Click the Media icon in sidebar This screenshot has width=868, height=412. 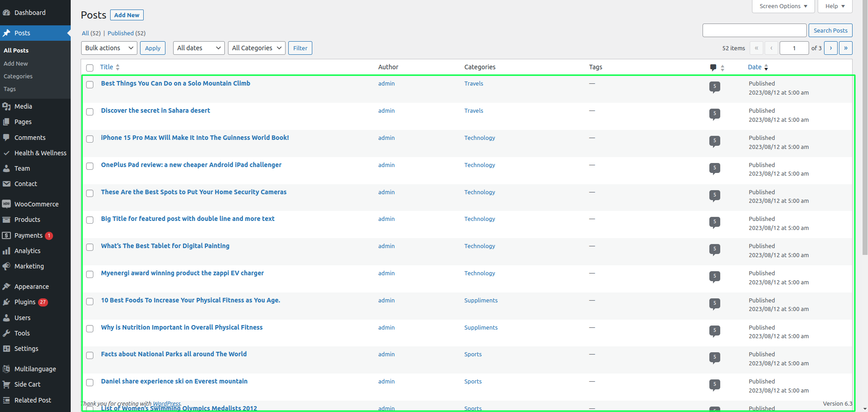click(x=6, y=106)
